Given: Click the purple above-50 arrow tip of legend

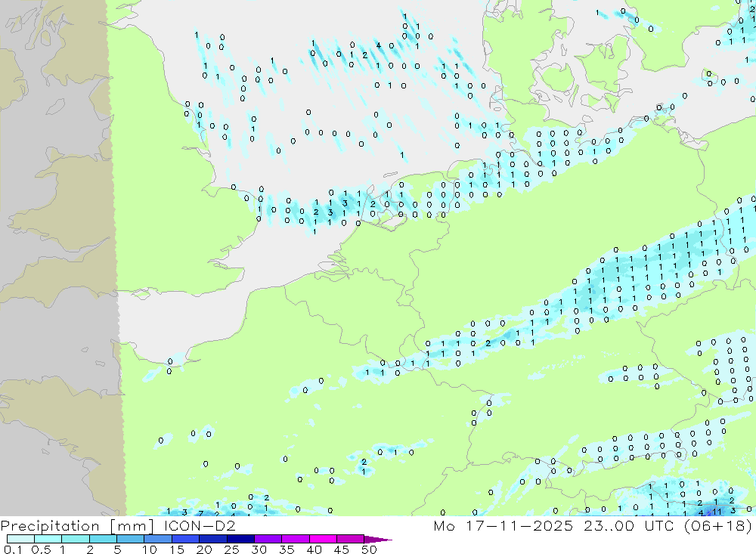Looking at the screenshot, I should pos(378,539).
